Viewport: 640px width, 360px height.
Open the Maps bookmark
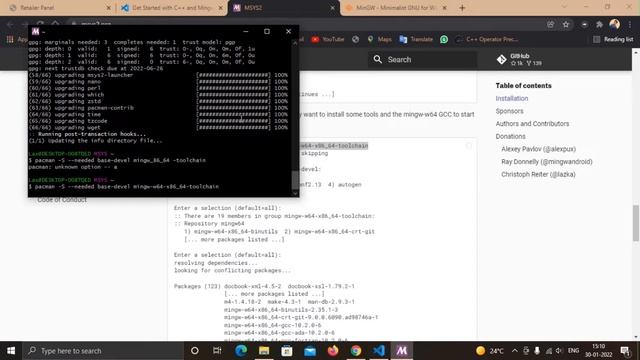(x=379, y=39)
